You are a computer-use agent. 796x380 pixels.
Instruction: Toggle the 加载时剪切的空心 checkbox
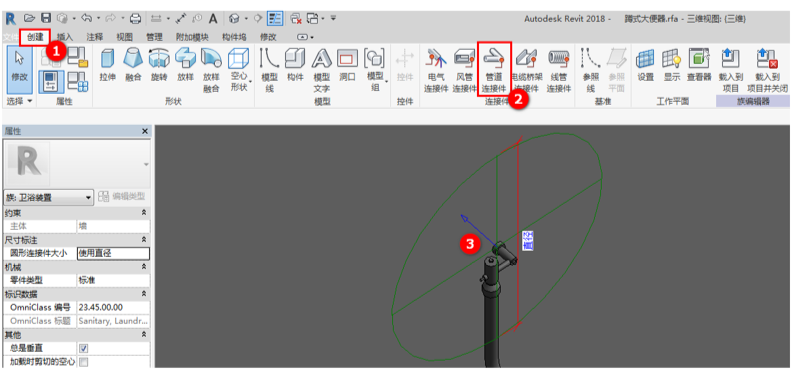(x=84, y=362)
